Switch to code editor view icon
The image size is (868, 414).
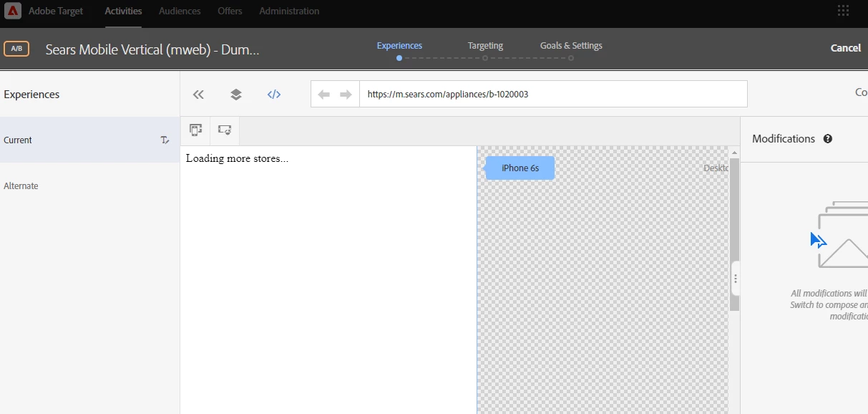tap(274, 94)
